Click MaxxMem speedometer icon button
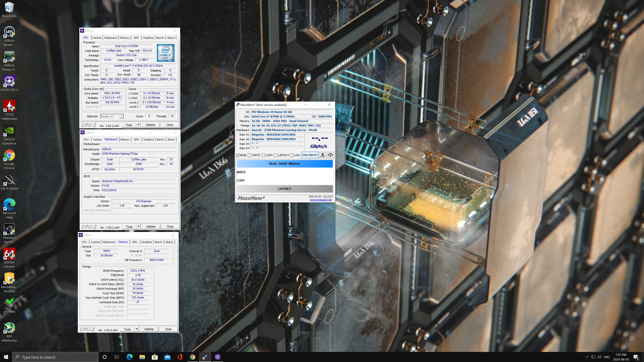The image size is (644, 362). pyautogui.click(x=330, y=155)
